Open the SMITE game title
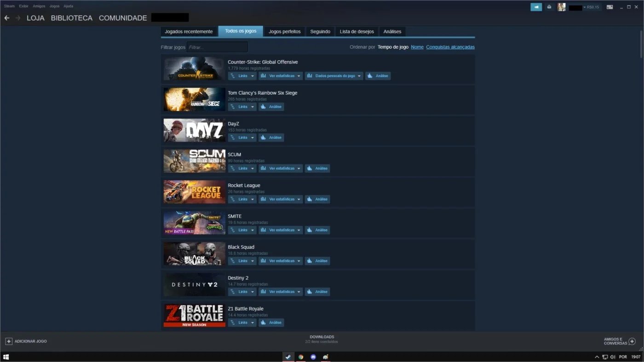This screenshot has width=644, height=362. (235, 216)
